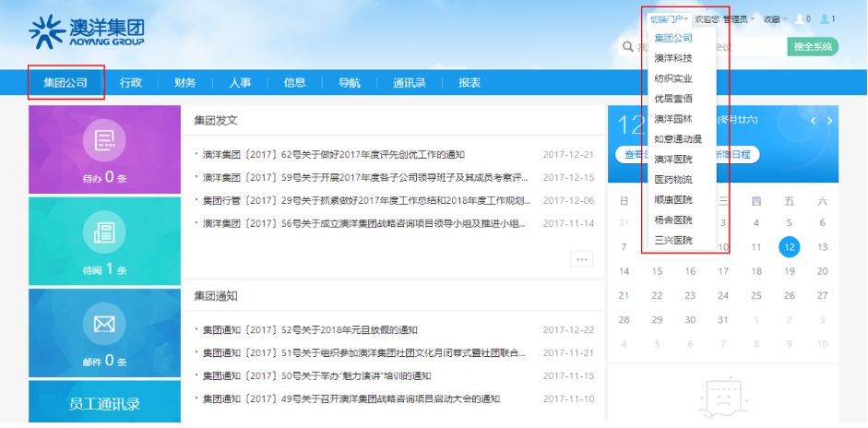Open 集团通知 49号 启动大会 notice

coord(351,398)
